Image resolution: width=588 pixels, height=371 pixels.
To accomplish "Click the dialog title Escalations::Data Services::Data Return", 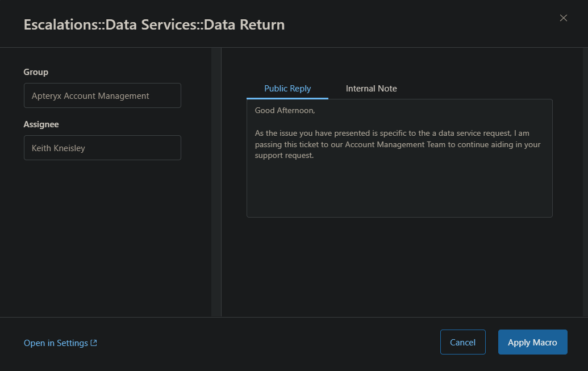I will 154,24.
